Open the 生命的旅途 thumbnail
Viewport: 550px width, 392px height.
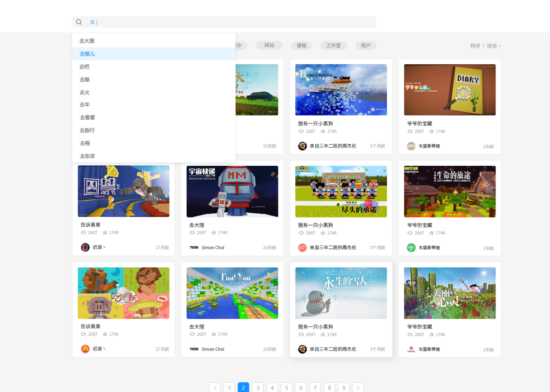pyautogui.click(x=450, y=191)
